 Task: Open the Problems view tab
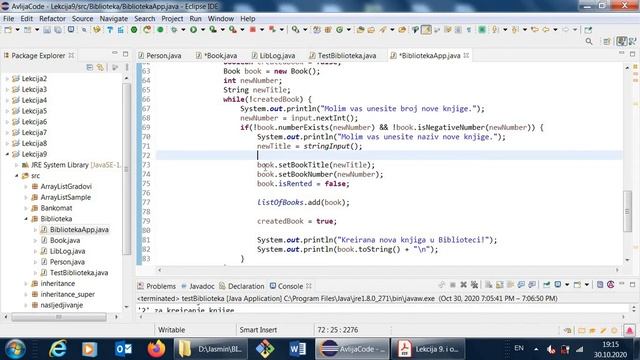coord(157,286)
